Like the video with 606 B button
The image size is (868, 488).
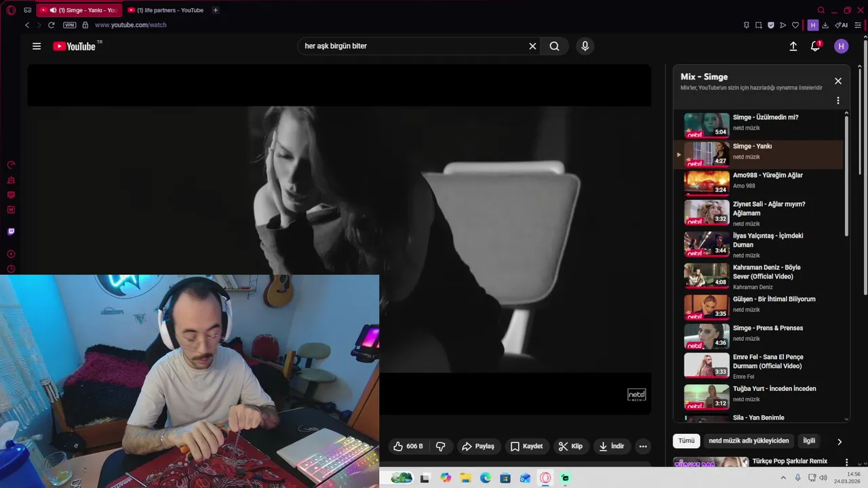[408, 446]
